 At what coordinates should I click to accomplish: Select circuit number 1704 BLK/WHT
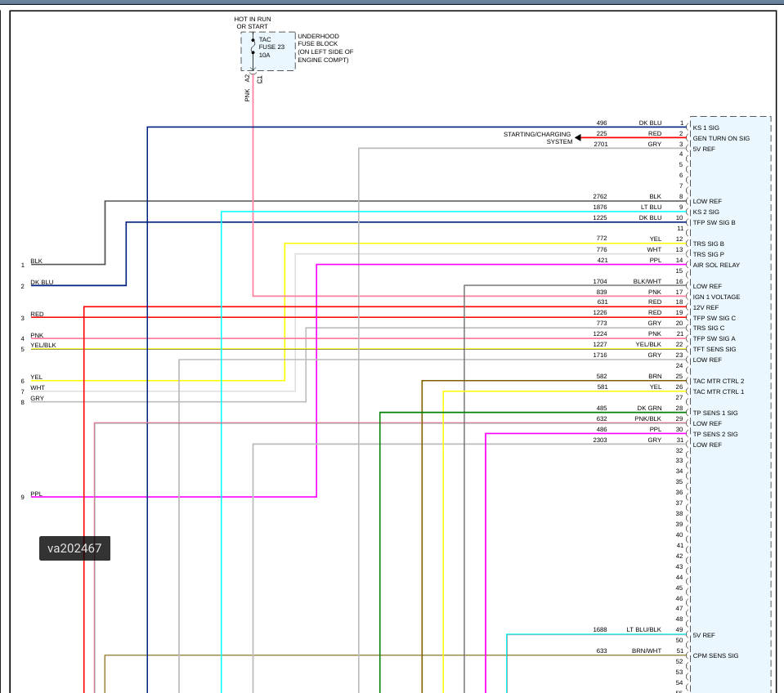point(600,281)
